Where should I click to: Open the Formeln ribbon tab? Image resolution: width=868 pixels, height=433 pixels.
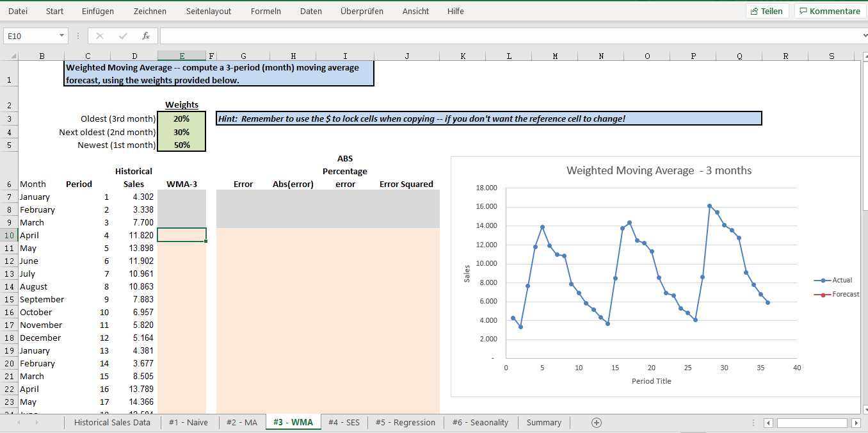coord(266,11)
